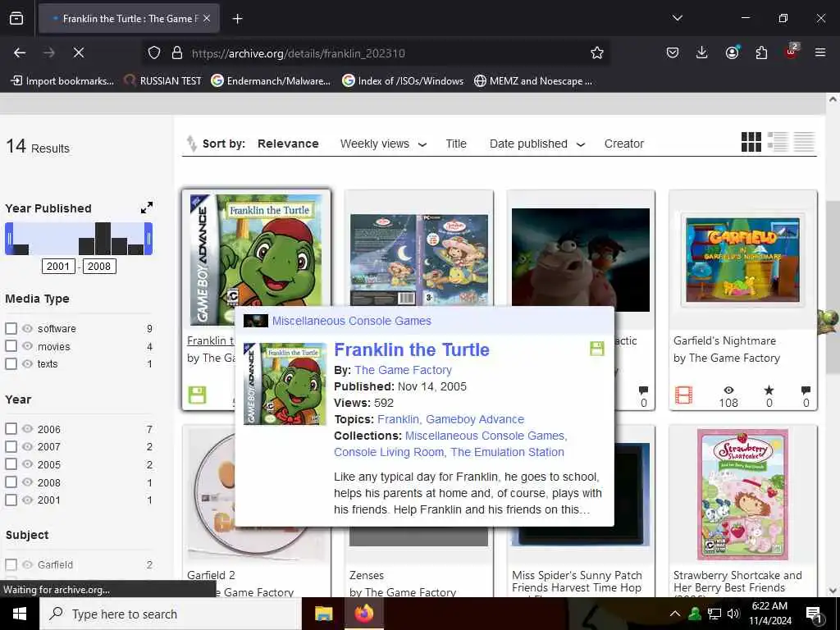Open Firefox downloads panel
840x630 pixels.
click(702, 52)
